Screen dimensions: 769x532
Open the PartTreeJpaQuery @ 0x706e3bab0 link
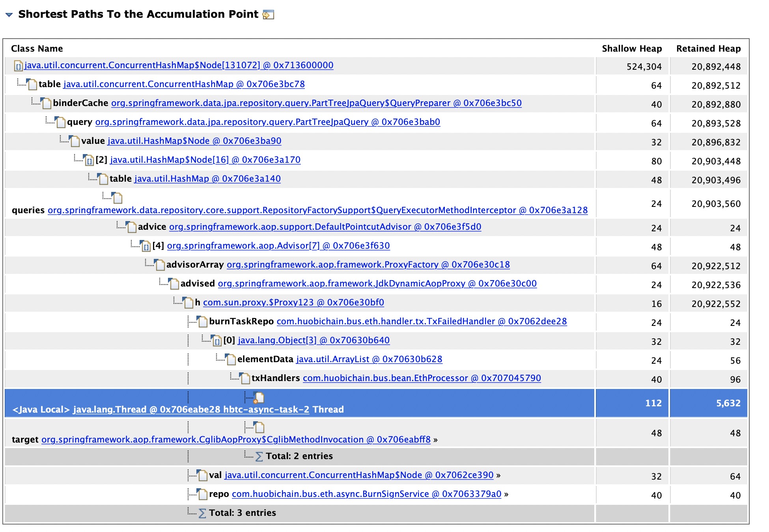point(267,122)
